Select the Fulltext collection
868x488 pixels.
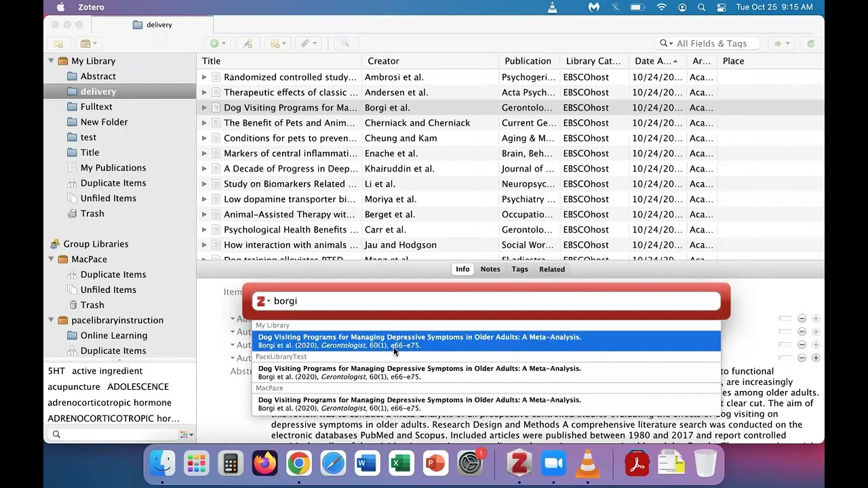96,106
